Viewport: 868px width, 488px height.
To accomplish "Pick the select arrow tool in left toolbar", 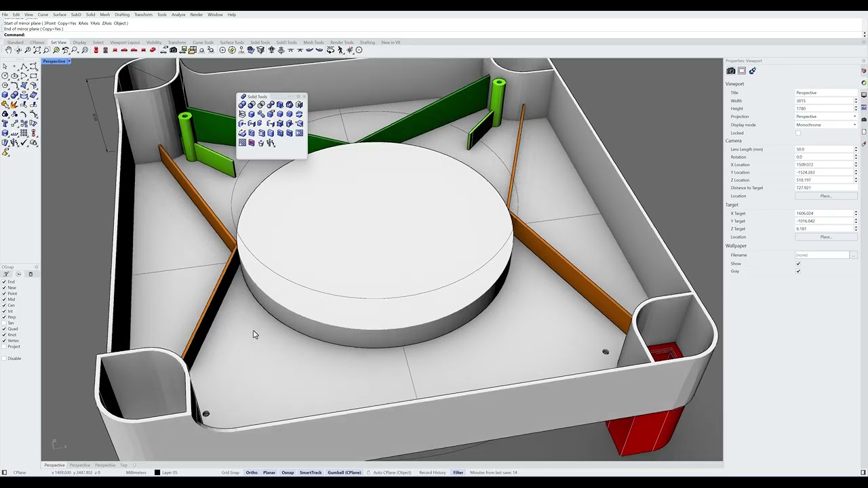I will [x=5, y=66].
